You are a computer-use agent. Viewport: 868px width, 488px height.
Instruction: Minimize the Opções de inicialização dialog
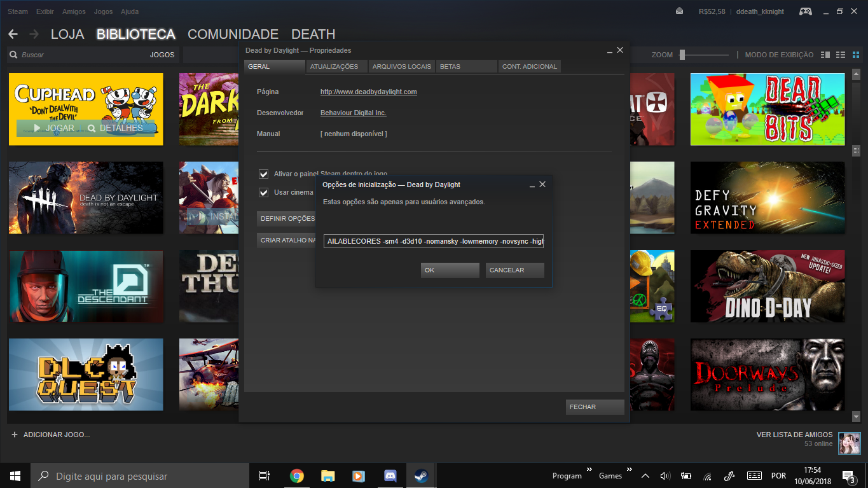[532, 185]
